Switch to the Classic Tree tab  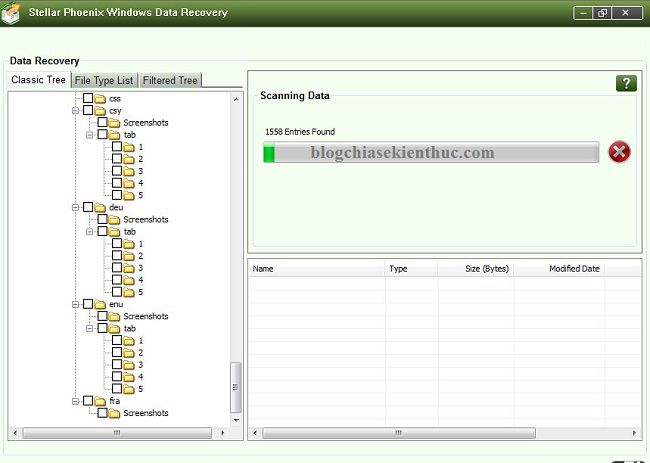[39, 80]
